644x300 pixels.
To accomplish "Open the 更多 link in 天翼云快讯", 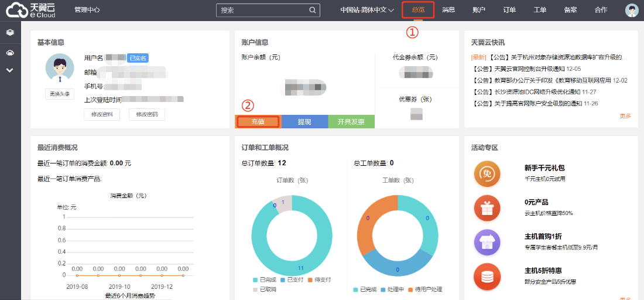I will [x=625, y=116].
